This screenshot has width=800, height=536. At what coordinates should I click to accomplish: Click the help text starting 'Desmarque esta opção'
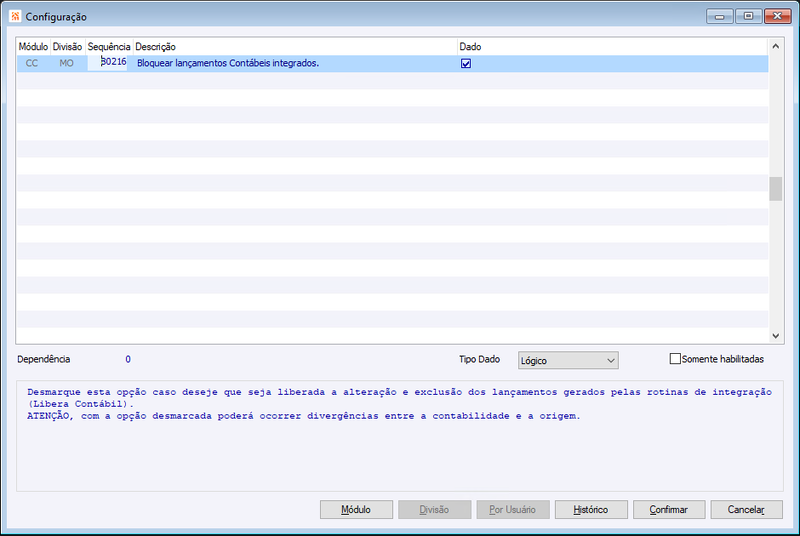399,398
